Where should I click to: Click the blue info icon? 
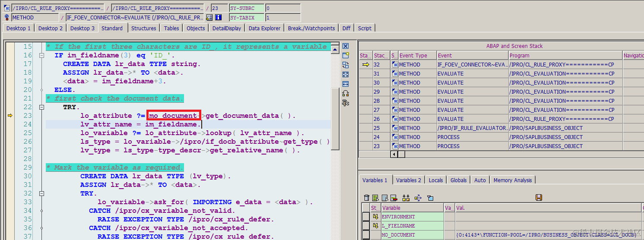[x=219, y=18]
